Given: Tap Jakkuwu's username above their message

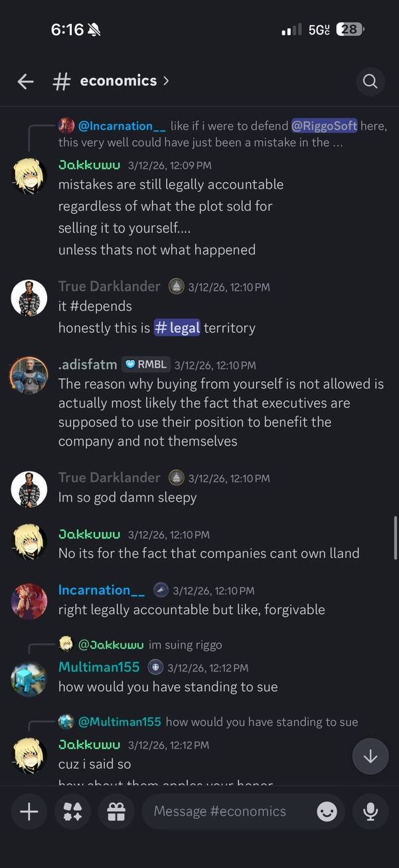Looking at the screenshot, I should [x=89, y=164].
